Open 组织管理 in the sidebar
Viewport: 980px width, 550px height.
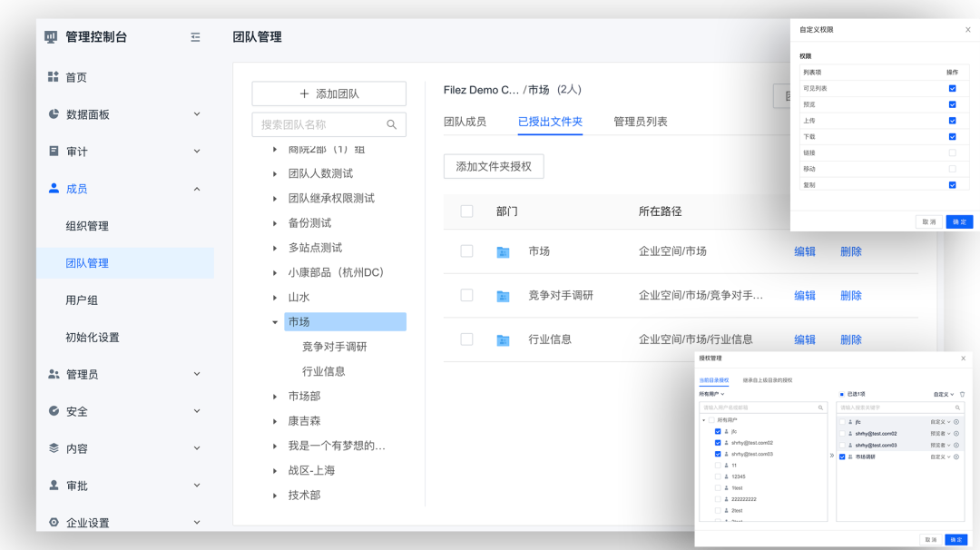pos(87,226)
